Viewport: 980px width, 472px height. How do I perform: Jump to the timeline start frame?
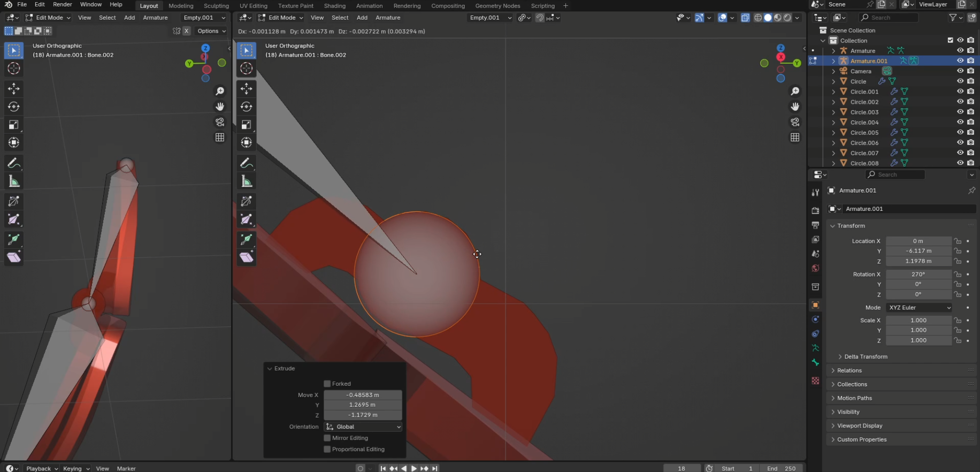pos(383,468)
